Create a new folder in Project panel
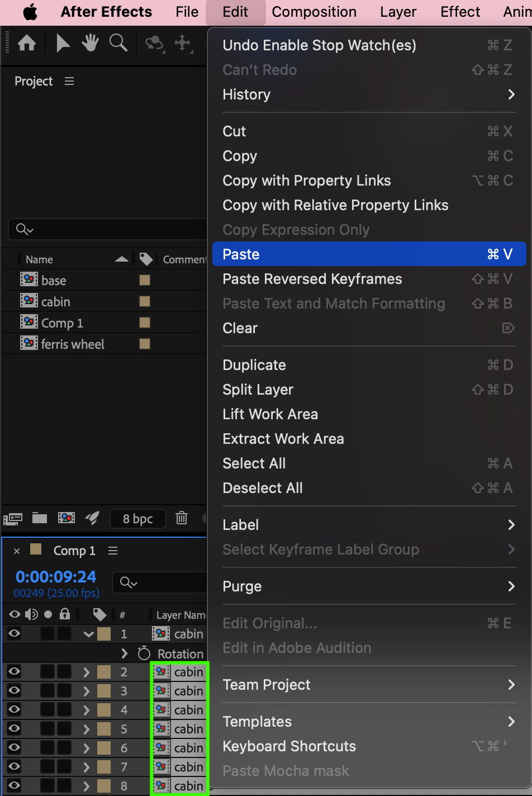The height and width of the screenshot is (796, 532). point(40,518)
